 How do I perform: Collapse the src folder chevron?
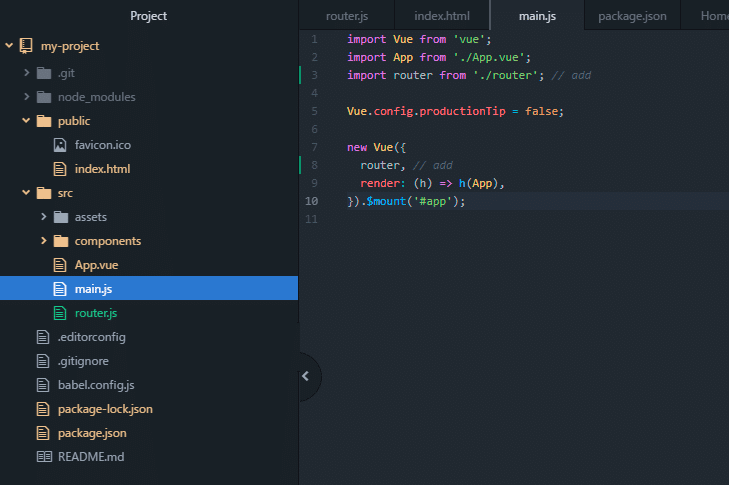26,193
